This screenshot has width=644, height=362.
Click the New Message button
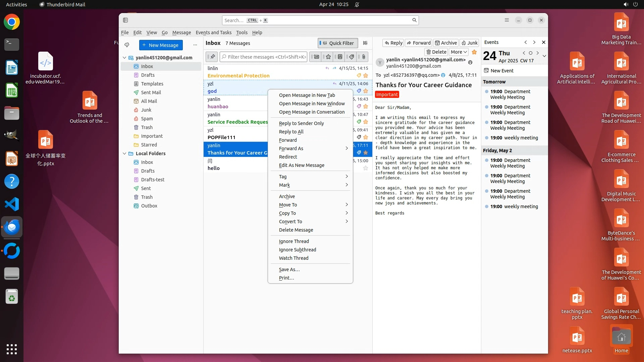coord(161,45)
